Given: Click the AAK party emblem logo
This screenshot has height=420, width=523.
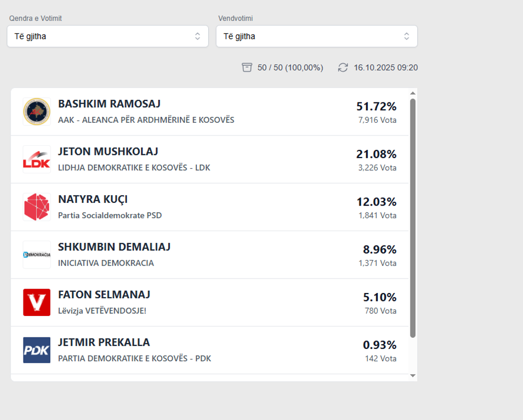Looking at the screenshot, I should tap(37, 112).
